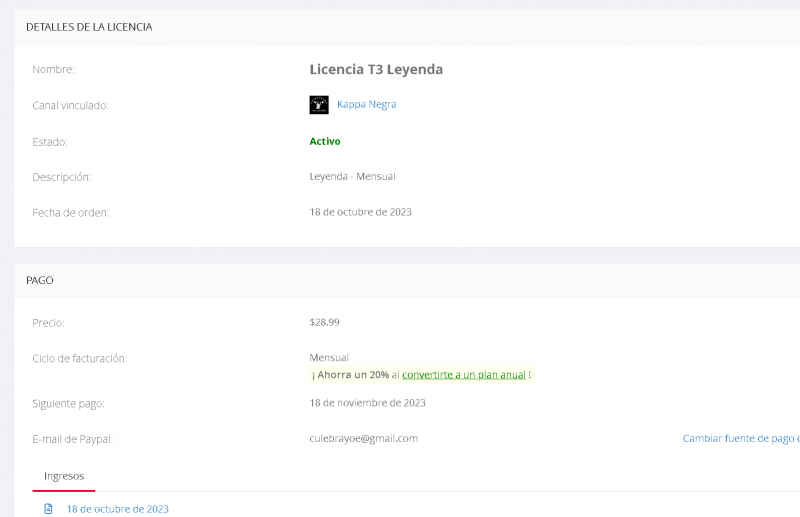Click the '¡Ahorra un 20%' highlighted text
This screenshot has height=517, width=800.
click(350, 375)
